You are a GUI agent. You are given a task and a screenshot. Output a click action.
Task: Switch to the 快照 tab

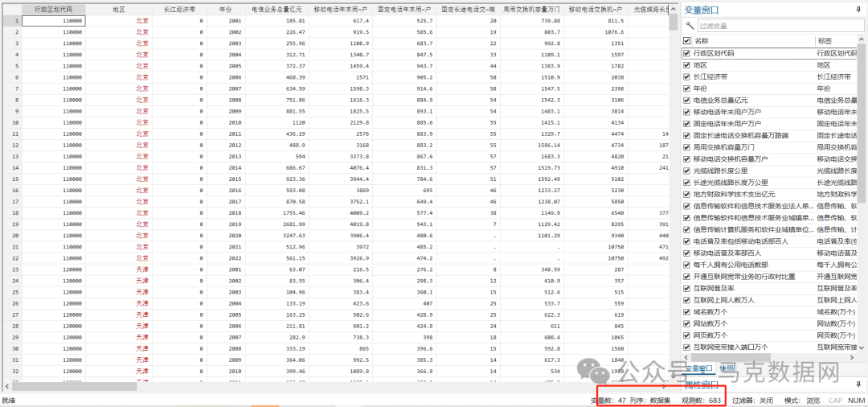click(726, 368)
